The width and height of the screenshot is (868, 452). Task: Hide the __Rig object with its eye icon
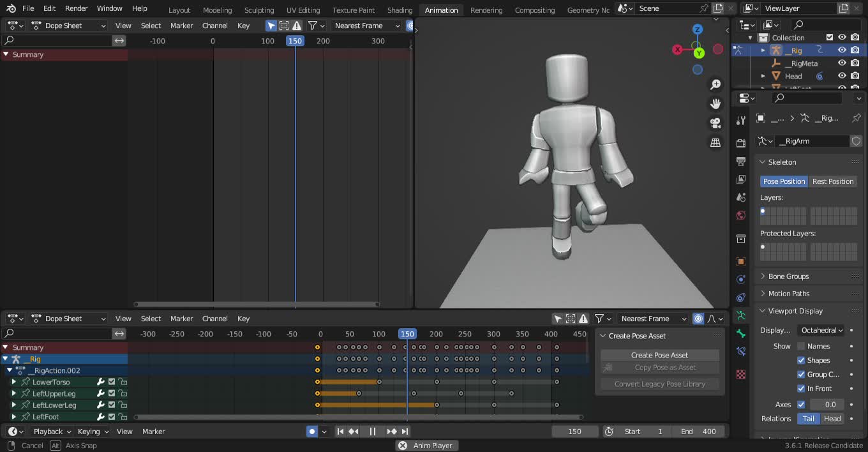click(x=842, y=50)
